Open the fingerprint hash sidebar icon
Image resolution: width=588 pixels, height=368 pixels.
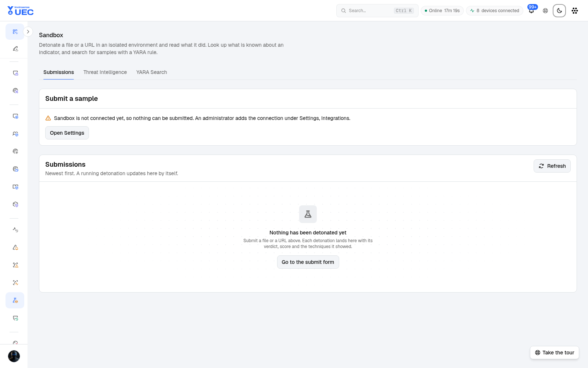pyautogui.click(x=15, y=151)
